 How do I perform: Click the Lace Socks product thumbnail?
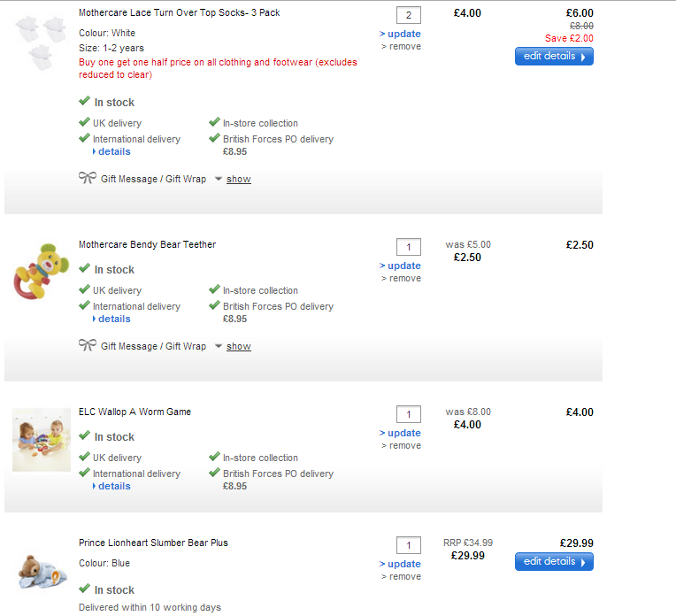coord(41,42)
